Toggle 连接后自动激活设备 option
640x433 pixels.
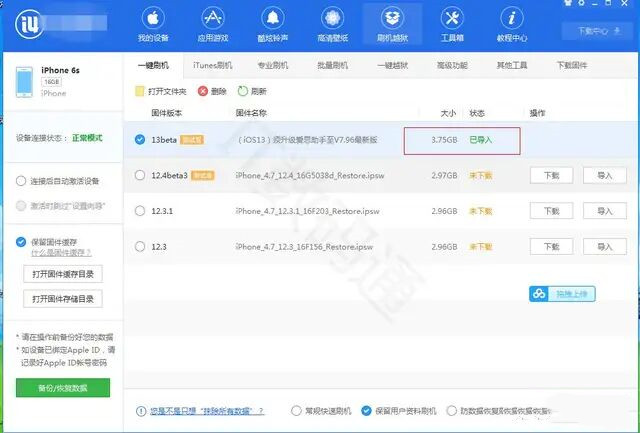coord(21,181)
